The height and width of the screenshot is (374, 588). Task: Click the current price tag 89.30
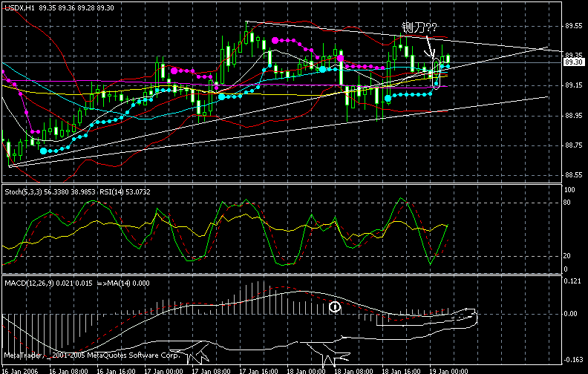tap(574, 62)
